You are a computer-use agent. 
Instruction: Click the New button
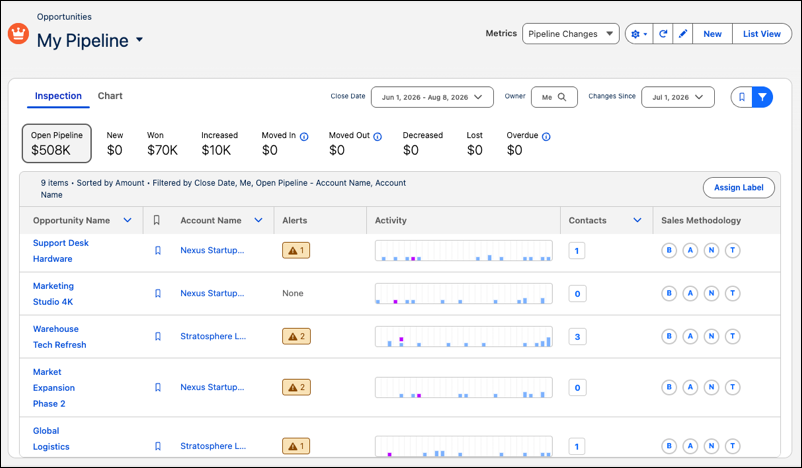point(712,34)
